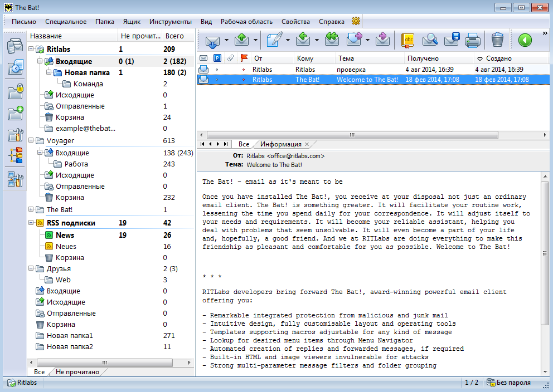This screenshot has height=392, width=553.
Task: Sort messages by Получено column
Action: (439, 58)
